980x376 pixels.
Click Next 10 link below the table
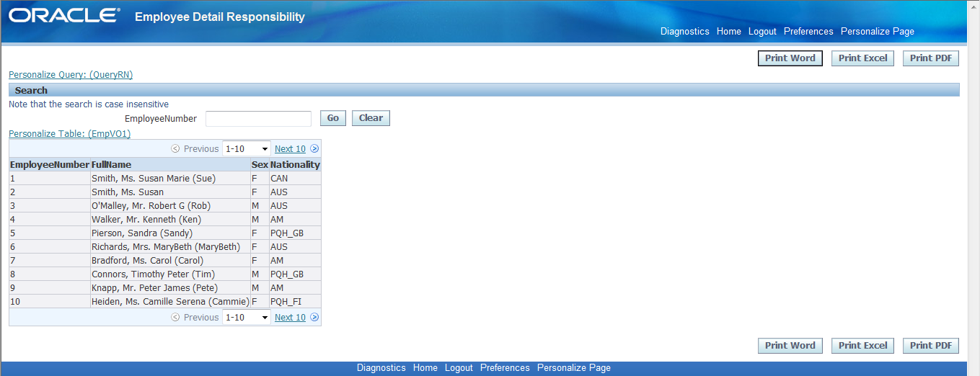click(x=290, y=318)
